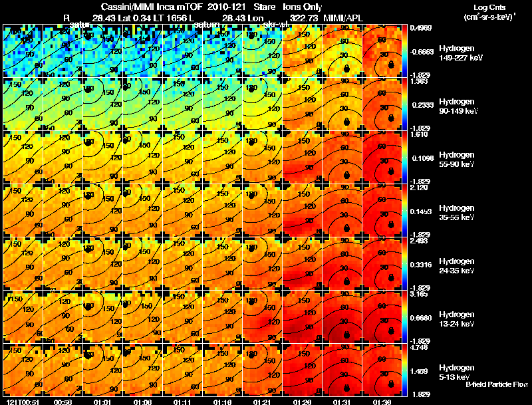Click the 'Hydrogen 90-149 keV' row label
The height and width of the screenshot is (405, 532).
(459, 106)
